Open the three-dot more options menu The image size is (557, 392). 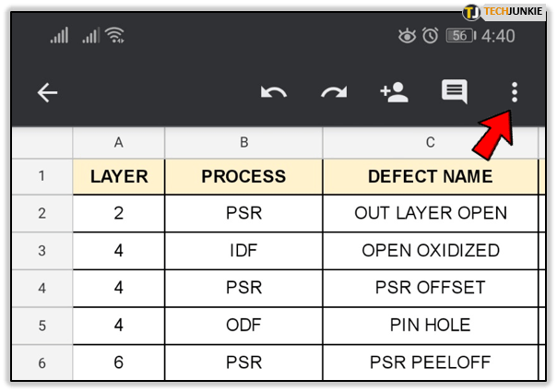point(515,92)
